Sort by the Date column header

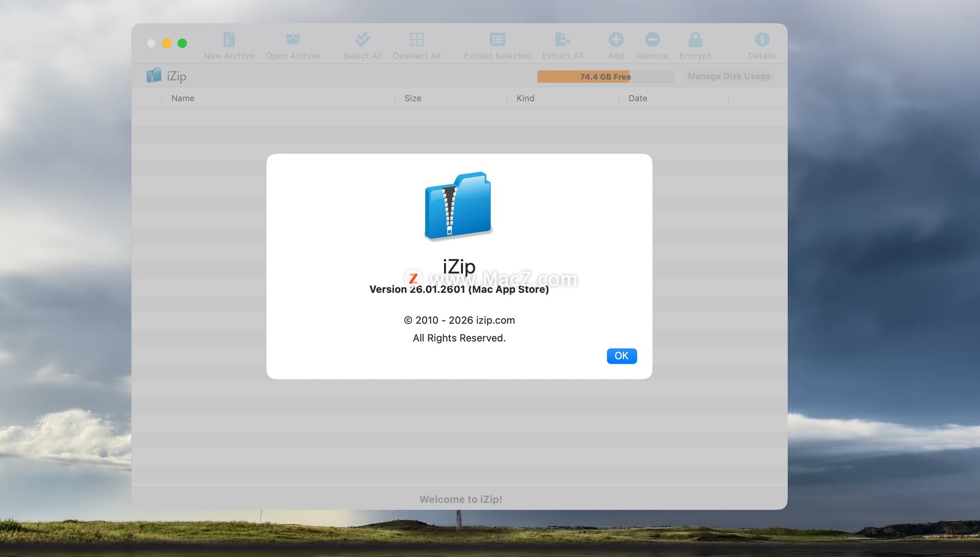[637, 99]
